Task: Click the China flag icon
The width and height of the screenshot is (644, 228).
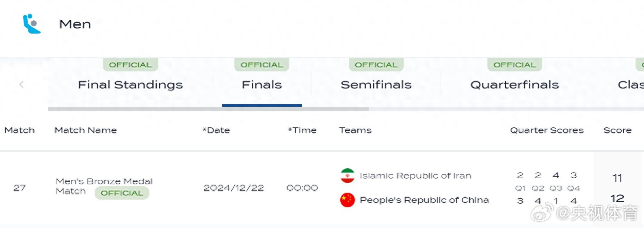Action: pos(348,200)
